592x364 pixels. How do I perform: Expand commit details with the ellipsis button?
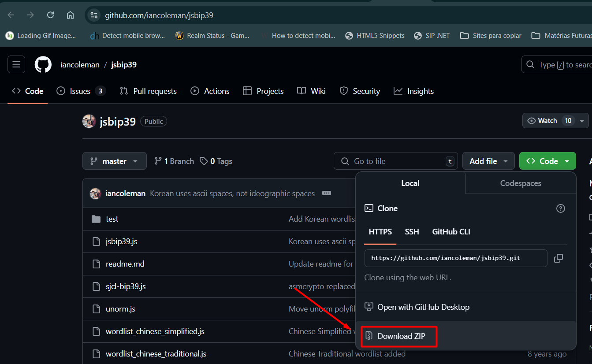tap(327, 193)
